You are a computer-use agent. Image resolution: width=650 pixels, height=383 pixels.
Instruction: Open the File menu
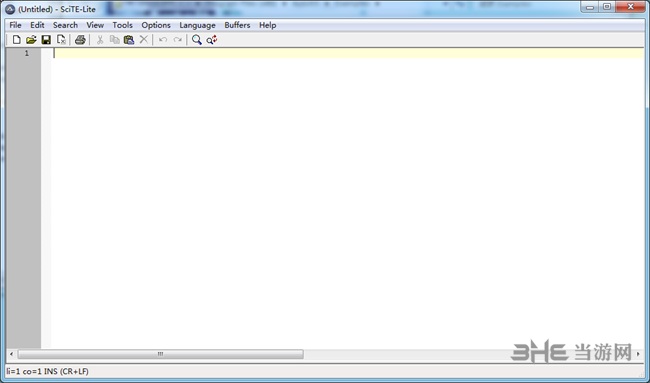coord(15,25)
